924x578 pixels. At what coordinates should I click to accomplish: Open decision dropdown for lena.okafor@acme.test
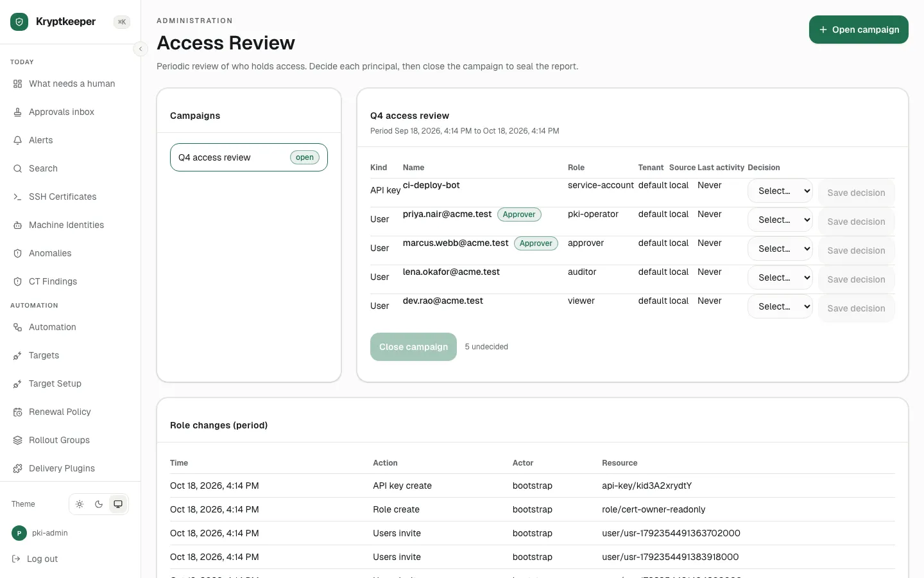(780, 277)
